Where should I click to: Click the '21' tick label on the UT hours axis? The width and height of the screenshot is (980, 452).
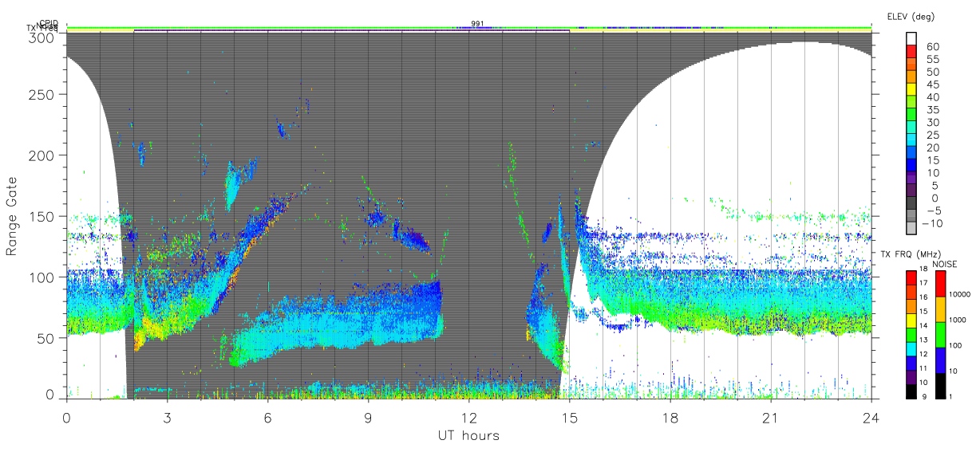click(x=770, y=417)
